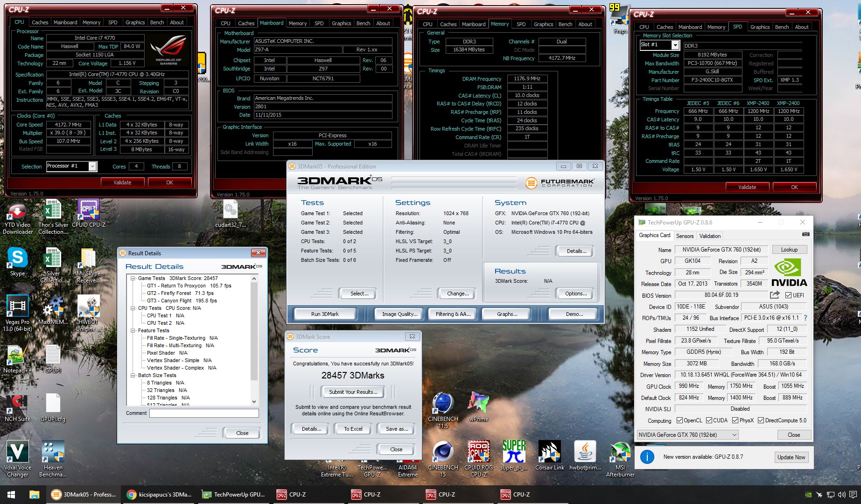This screenshot has height=504, width=861.
Task: Click Result Details scrollbar down arrow
Action: click(x=254, y=401)
